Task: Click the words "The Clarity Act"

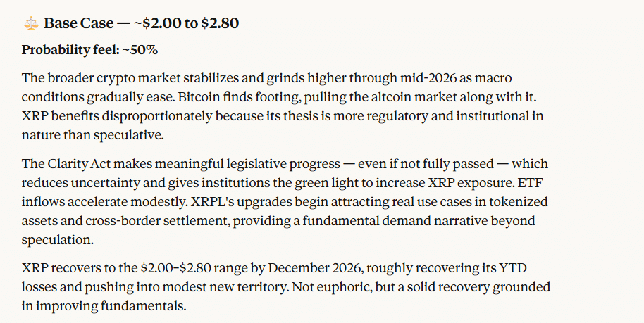Action: (62, 164)
